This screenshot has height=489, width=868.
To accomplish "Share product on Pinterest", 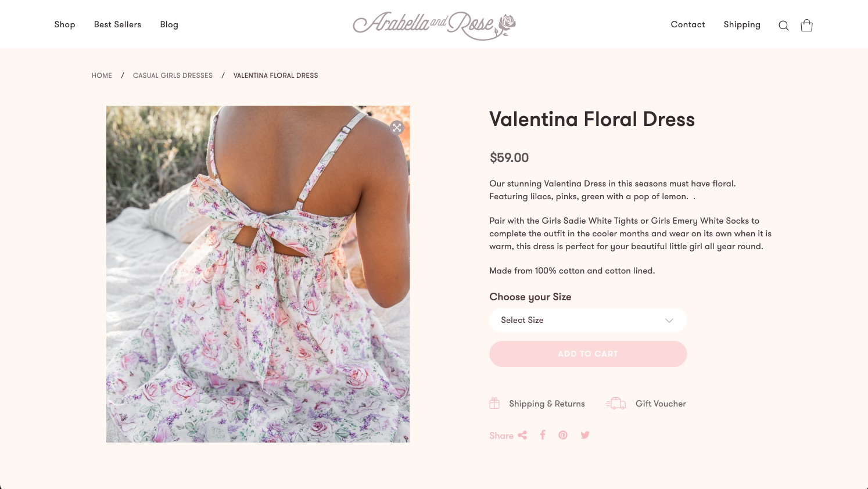I will pyautogui.click(x=563, y=435).
